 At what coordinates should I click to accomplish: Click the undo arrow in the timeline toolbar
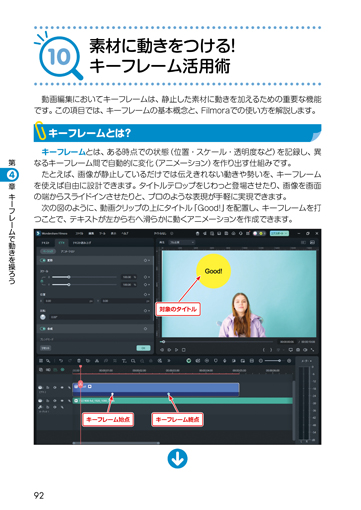(x=61, y=361)
